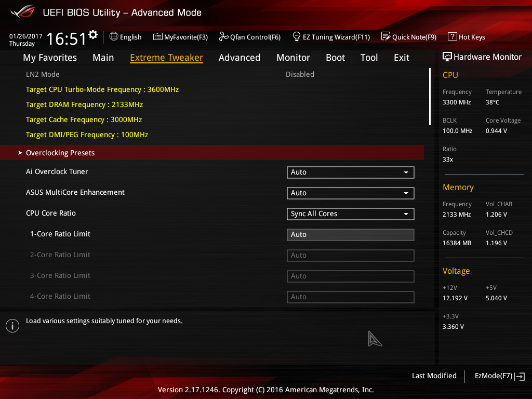Click 1-Core Ratio Limit input field
The image size is (532, 399).
coord(351,234)
